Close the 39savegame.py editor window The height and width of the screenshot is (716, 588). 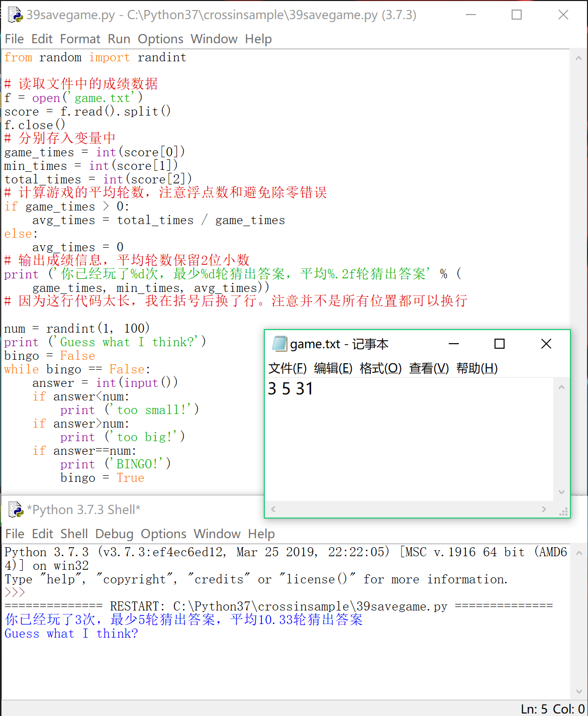(563, 15)
